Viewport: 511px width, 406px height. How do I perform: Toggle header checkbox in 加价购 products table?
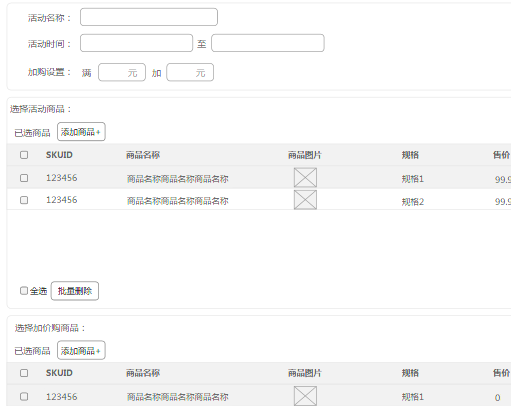24,373
